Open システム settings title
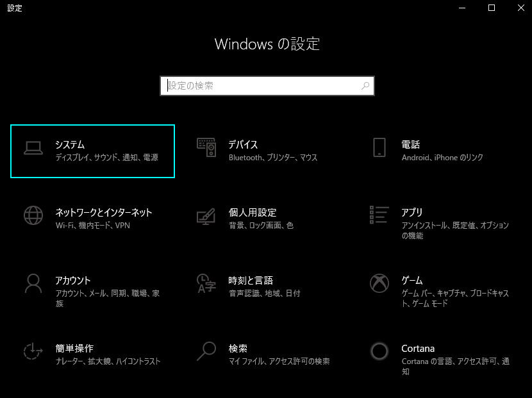Image resolution: width=532 pixels, height=398 pixels. 70,145
